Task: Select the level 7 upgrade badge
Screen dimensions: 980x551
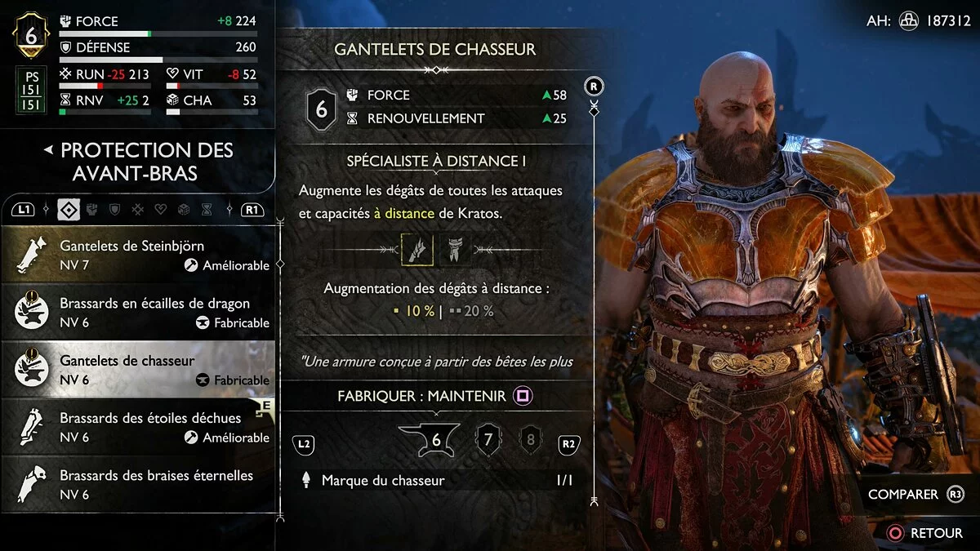Action: pyautogui.click(x=488, y=441)
